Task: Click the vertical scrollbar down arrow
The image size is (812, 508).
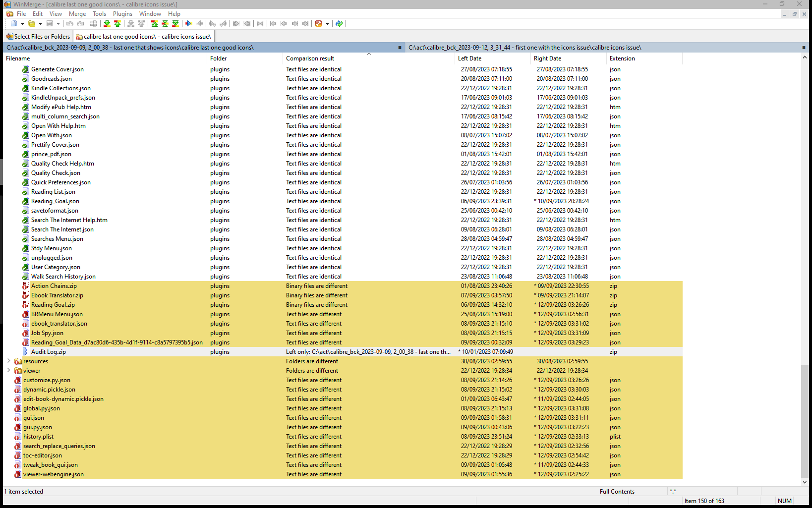Action: pos(805,482)
